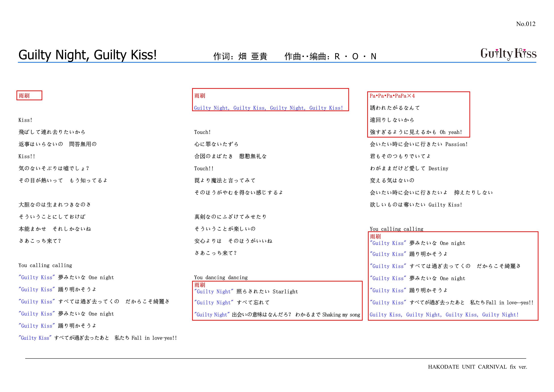The width and height of the screenshot is (554, 392).
Task: Click the final blue Guilty Kiss, Guilty Night! line
Action: click(x=444, y=315)
